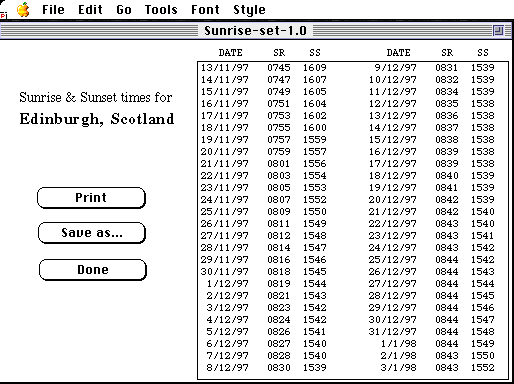Click the right DATE column header
The width and height of the screenshot is (514, 384).
[x=398, y=53]
